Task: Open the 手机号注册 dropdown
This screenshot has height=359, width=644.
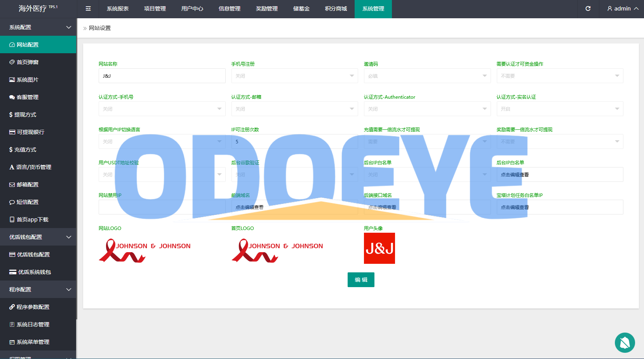Action: tap(295, 76)
